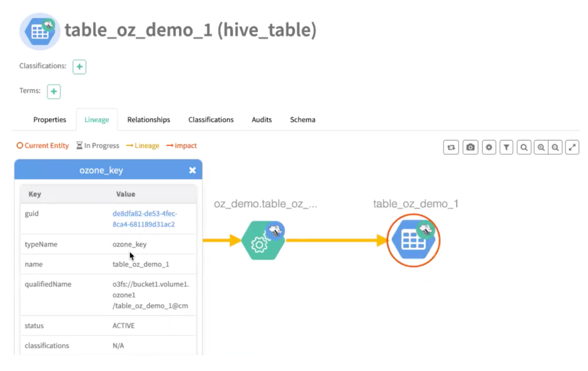Add a classification with plus button
The width and height of the screenshot is (588, 371).
79,67
